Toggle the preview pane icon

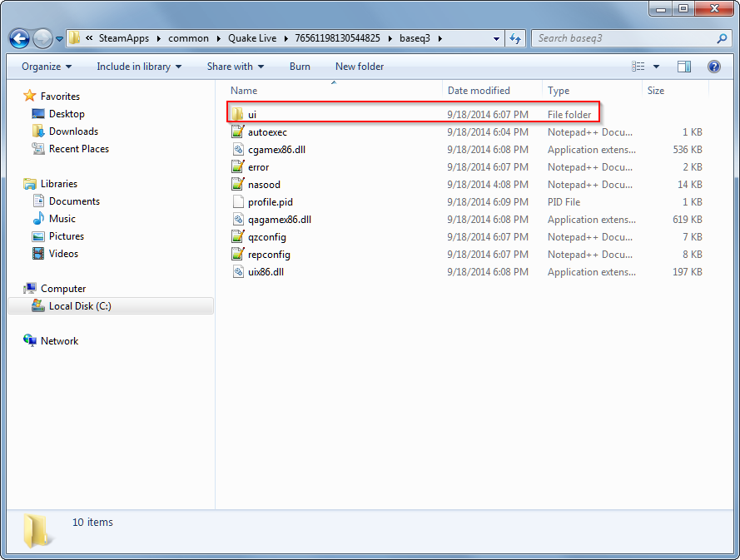[683, 67]
